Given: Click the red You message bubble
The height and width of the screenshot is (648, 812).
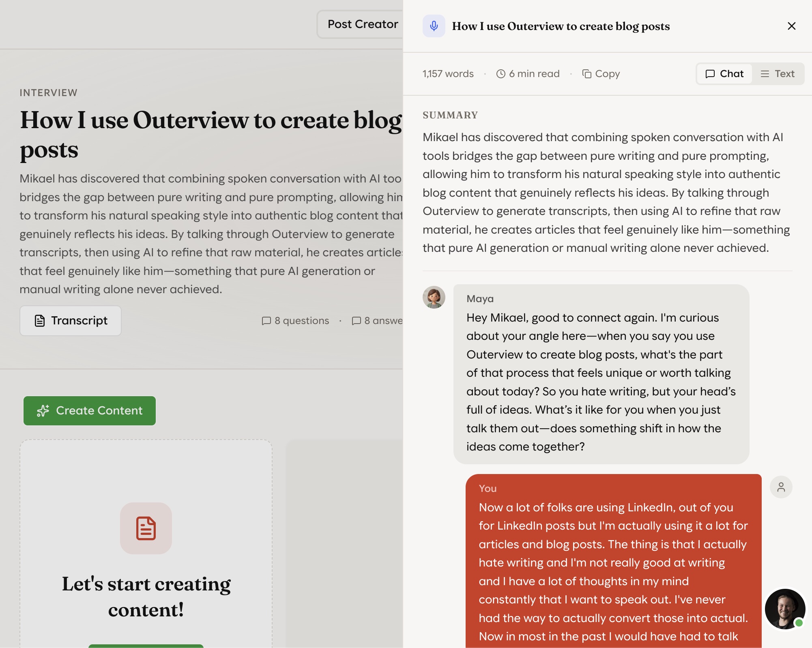Looking at the screenshot, I should (x=614, y=561).
